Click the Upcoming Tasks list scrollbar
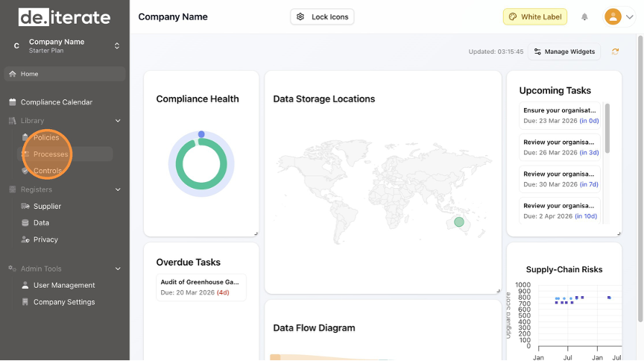The image size is (644, 361). click(x=607, y=128)
